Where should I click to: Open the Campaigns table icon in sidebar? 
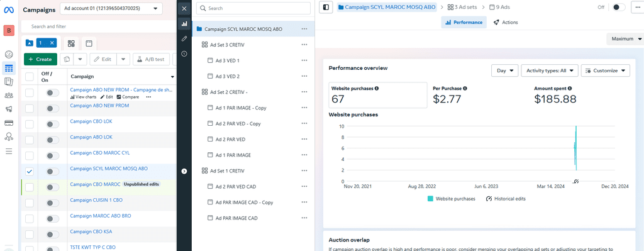coord(9,68)
